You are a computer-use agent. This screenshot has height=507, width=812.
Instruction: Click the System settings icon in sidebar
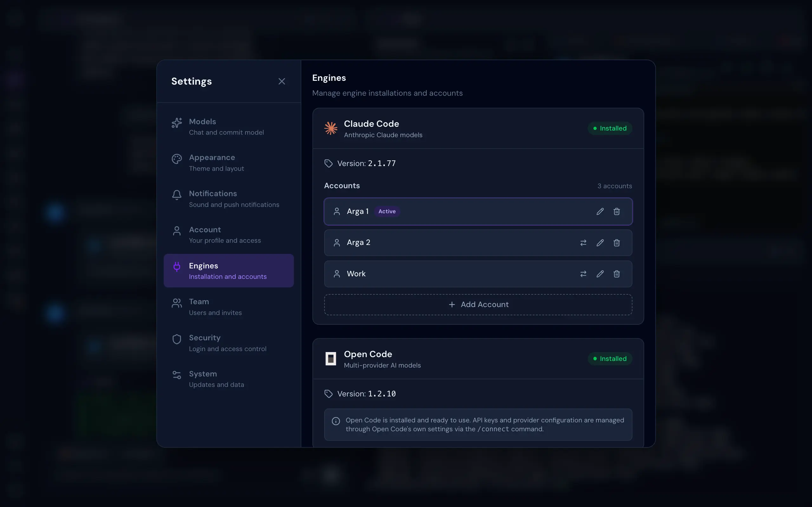[177, 375]
